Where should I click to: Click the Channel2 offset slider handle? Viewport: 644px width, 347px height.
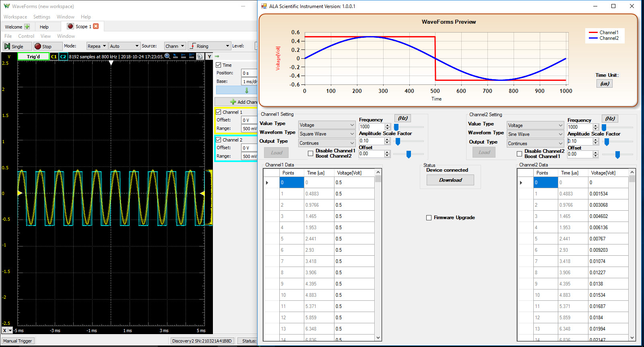pyautogui.click(x=617, y=154)
